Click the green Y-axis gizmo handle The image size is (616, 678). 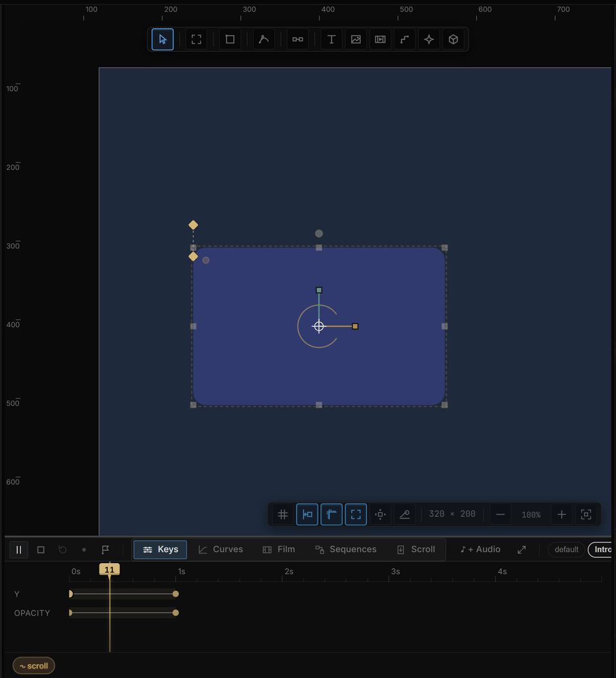click(x=319, y=290)
